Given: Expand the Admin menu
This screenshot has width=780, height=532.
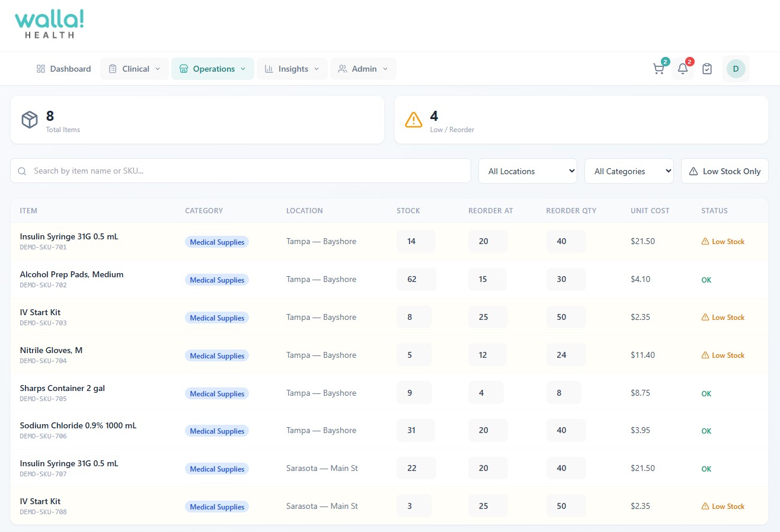Looking at the screenshot, I should 363,69.
